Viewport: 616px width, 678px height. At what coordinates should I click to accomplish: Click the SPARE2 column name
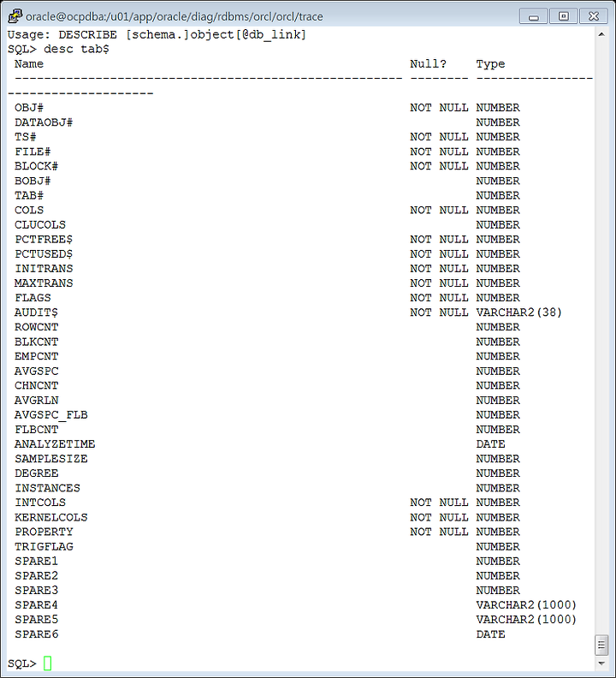pyautogui.click(x=36, y=576)
